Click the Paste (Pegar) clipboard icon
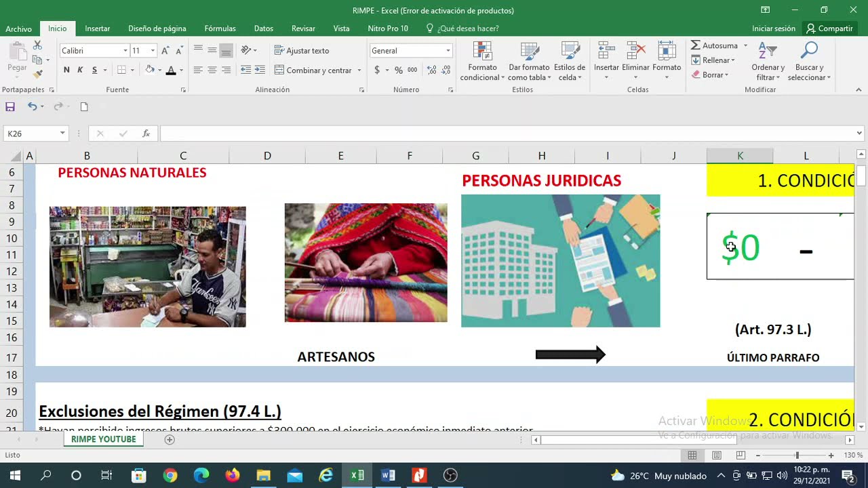Viewport: 868px width, 488px height. point(17,52)
